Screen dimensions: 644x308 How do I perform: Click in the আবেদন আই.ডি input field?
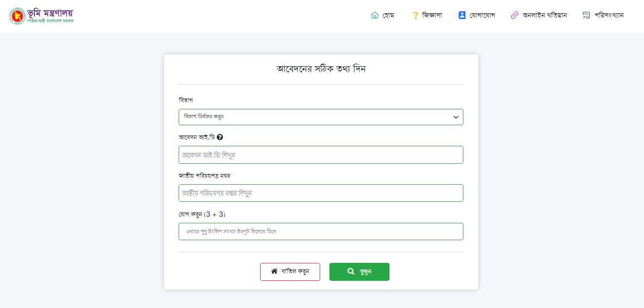[x=321, y=155]
